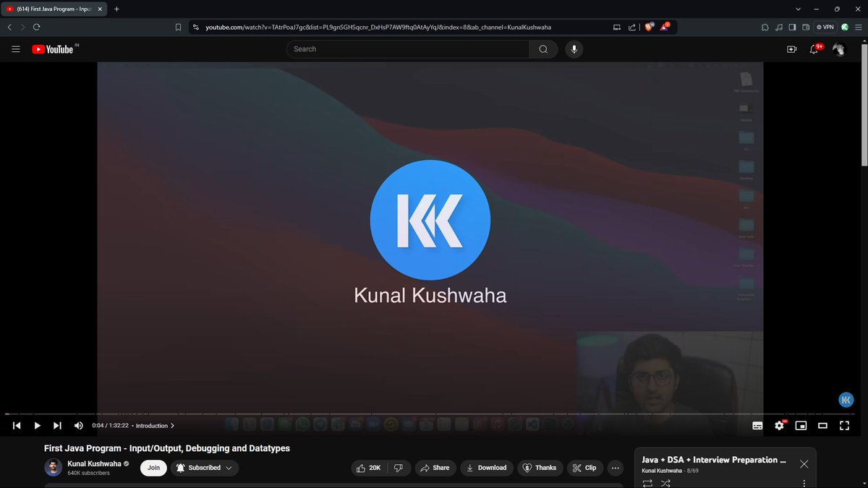
Task: Bookmark this page
Action: (178, 27)
